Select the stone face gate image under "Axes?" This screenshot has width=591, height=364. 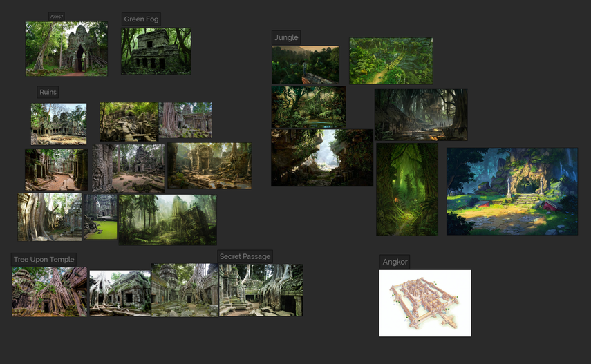(66, 48)
